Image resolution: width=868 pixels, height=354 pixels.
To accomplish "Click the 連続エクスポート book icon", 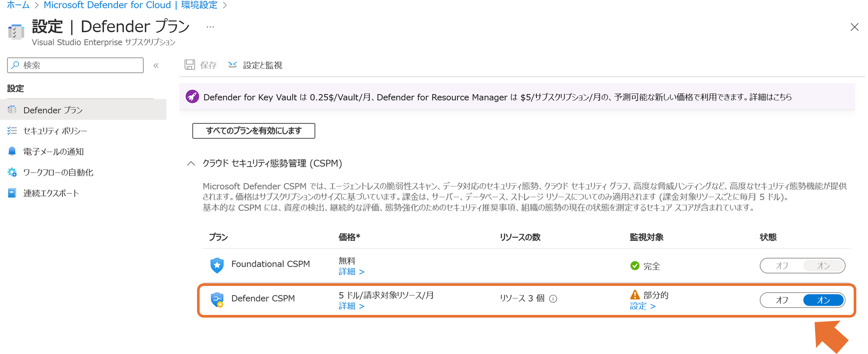I will (x=12, y=193).
